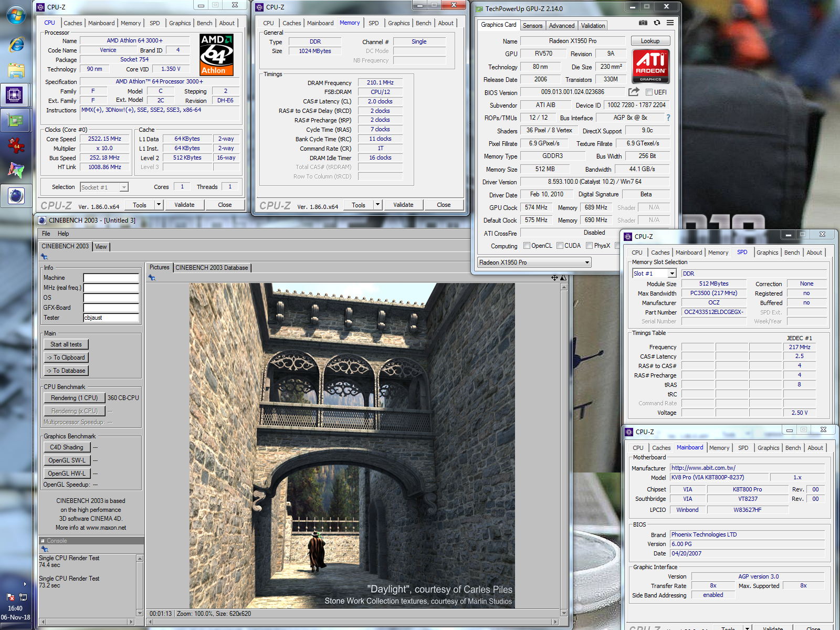Run the OpenGL SW-L benchmark
This screenshot has height=630, width=840.
click(x=67, y=460)
